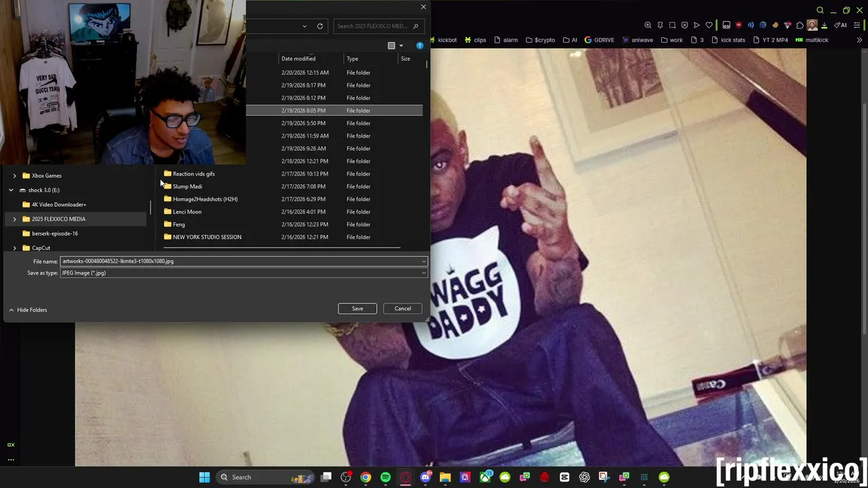Expand the CapCut tree node

[x=14, y=248]
